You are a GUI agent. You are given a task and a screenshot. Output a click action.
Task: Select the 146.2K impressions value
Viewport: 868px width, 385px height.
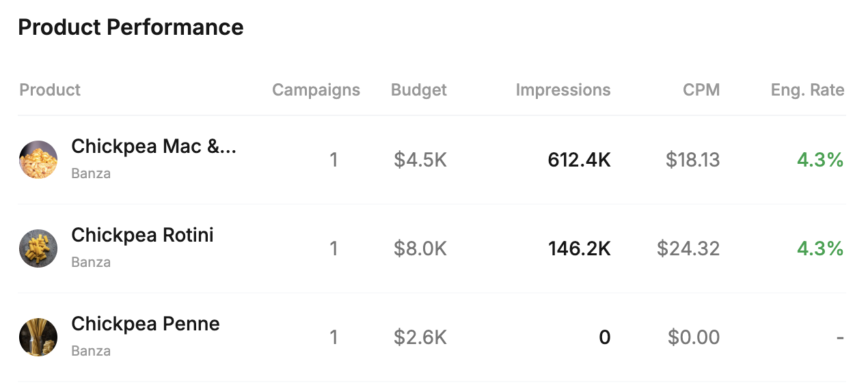[579, 249]
